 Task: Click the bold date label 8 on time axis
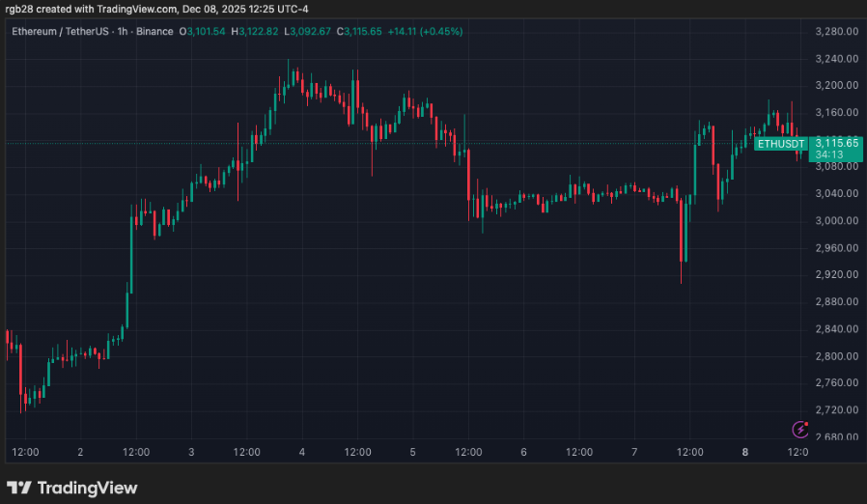coord(744,452)
